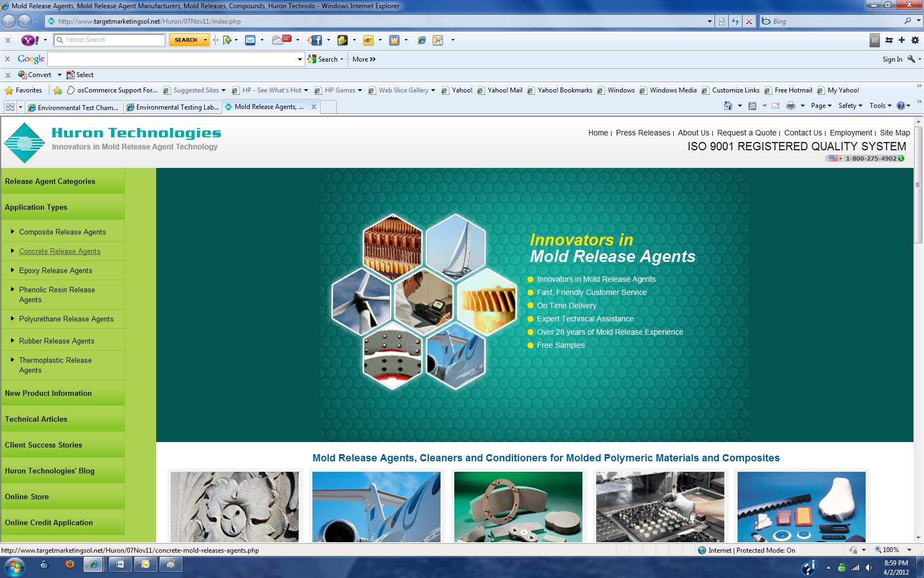
Task: Open the Yahoo toolbar settings gear
Action: click(x=915, y=40)
